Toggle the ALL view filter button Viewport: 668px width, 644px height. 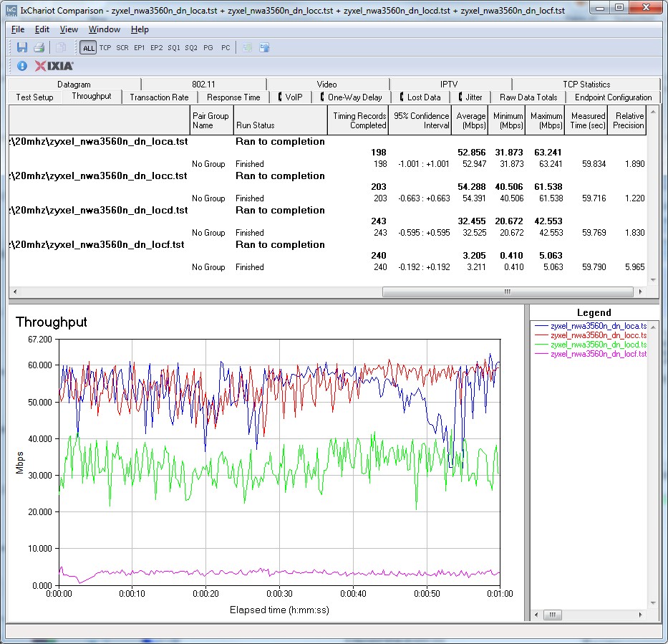click(88, 48)
